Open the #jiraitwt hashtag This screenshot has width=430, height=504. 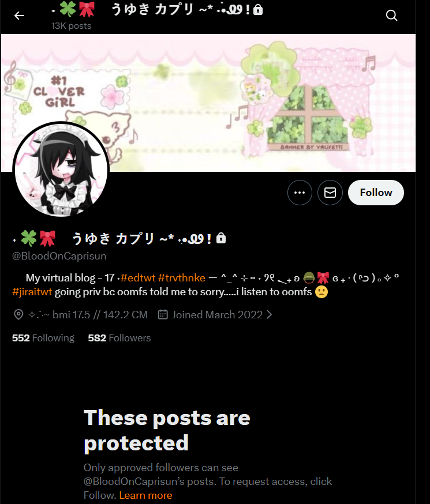[x=32, y=292]
